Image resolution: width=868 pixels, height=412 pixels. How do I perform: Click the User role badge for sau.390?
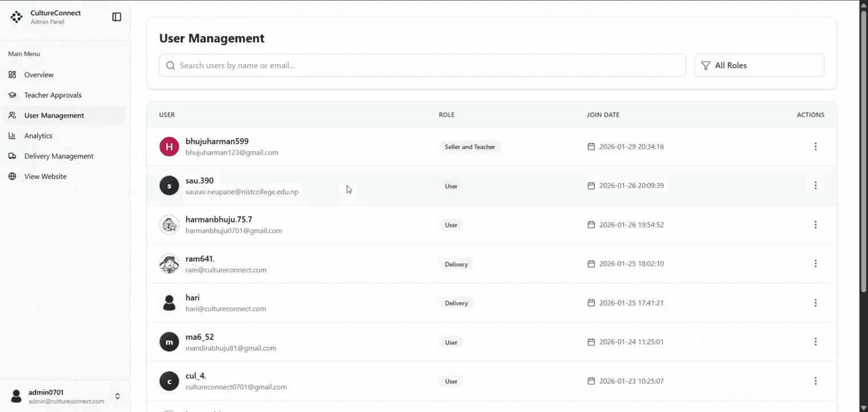(451, 186)
